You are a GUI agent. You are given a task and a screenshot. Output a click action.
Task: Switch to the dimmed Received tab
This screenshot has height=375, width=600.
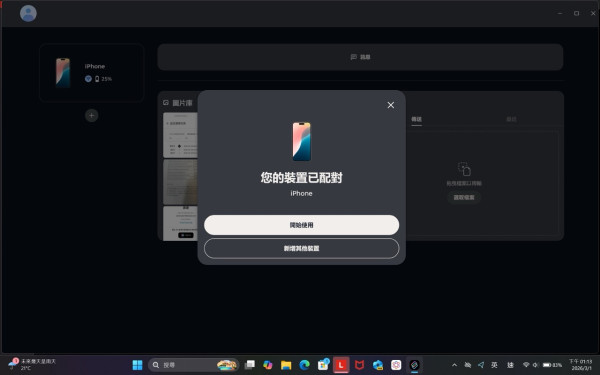click(x=511, y=119)
